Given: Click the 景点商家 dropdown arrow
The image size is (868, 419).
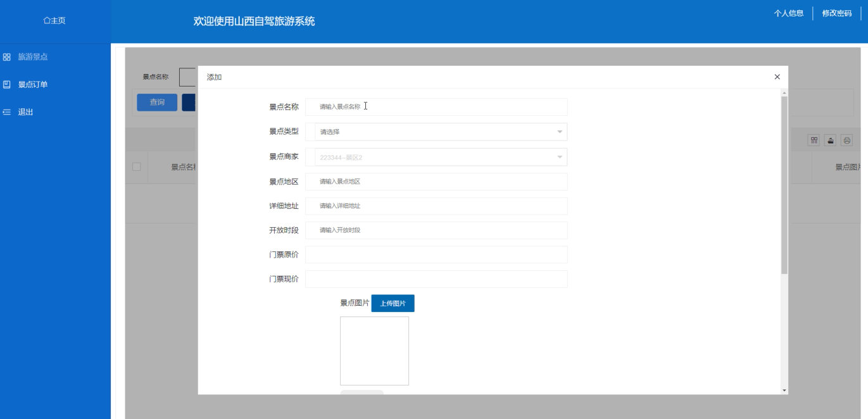Looking at the screenshot, I should [x=560, y=157].
